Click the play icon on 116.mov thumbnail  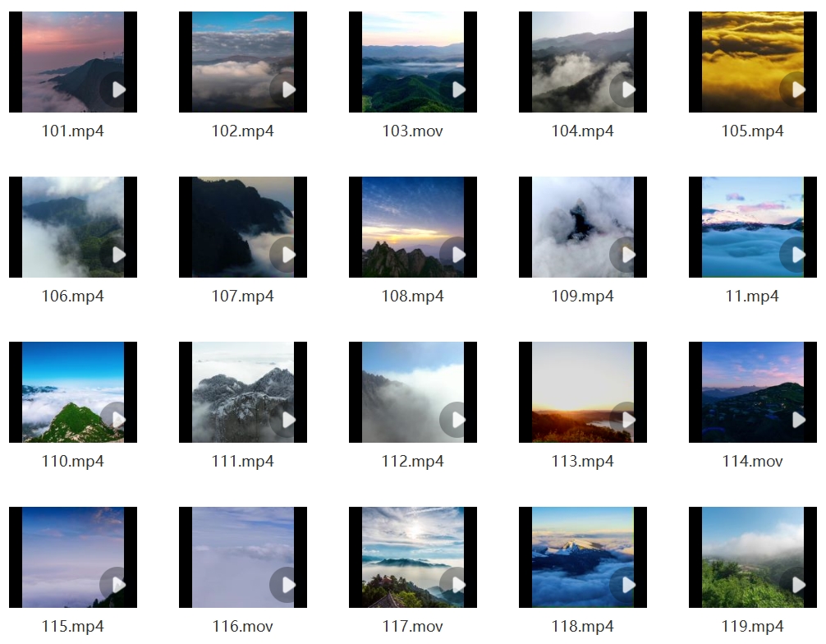tap(287, 585)
